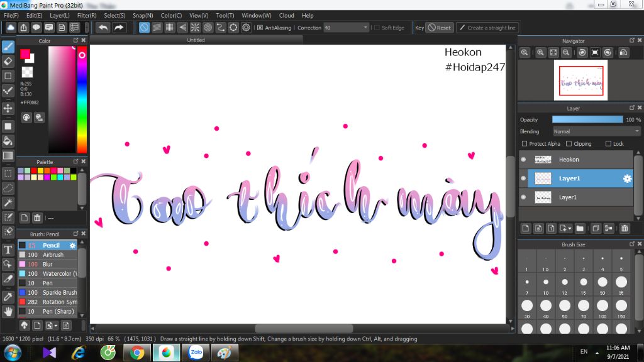Open Layer1 settings gear icon
This screenshot has height=362, width=644.
pyautogui.click(x=627, y=178)
